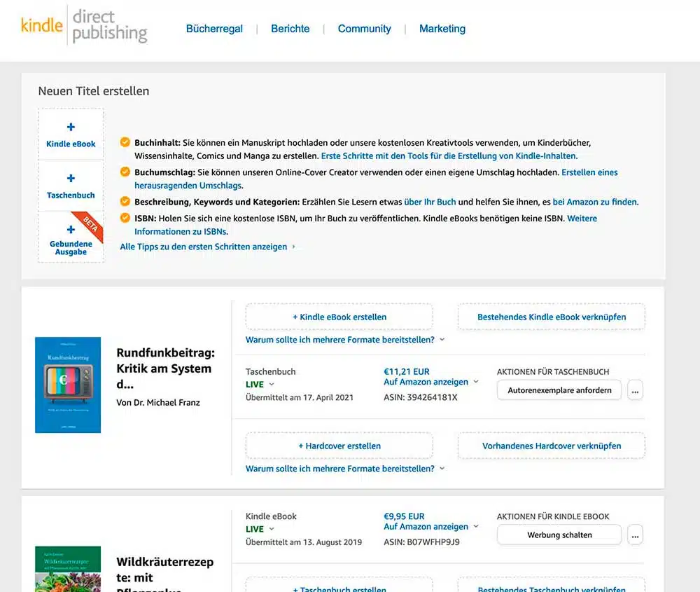
Task: Click the 'Neuen Titel erstellen' heading
Action: 94,91
